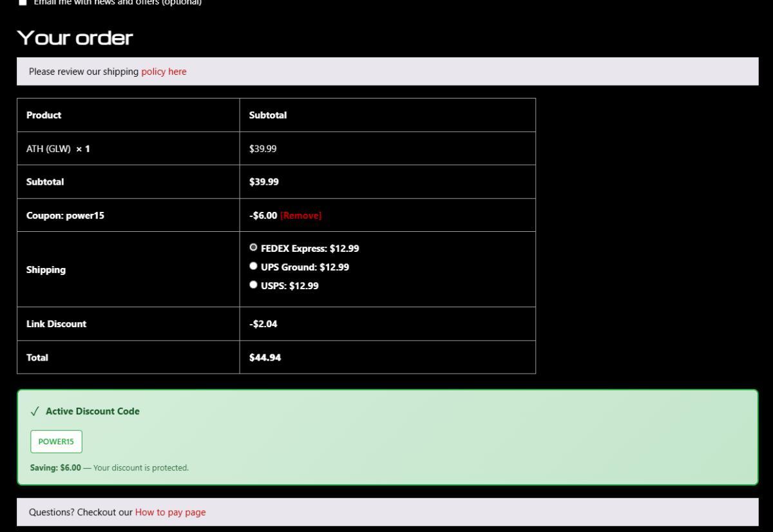Remove the power15 coupon

pyautogui.click(x=300, y=216)
